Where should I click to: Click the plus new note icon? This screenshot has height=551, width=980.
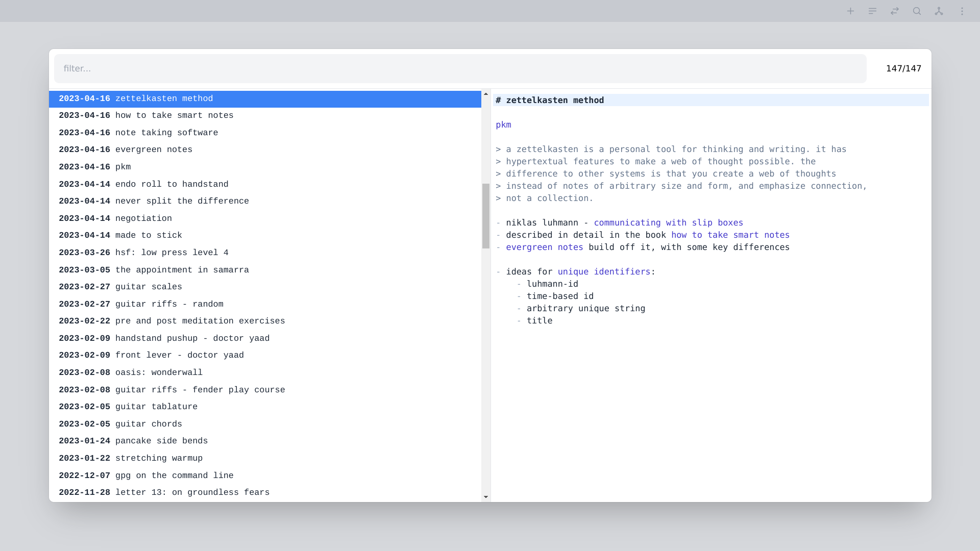tap(850, 11)
